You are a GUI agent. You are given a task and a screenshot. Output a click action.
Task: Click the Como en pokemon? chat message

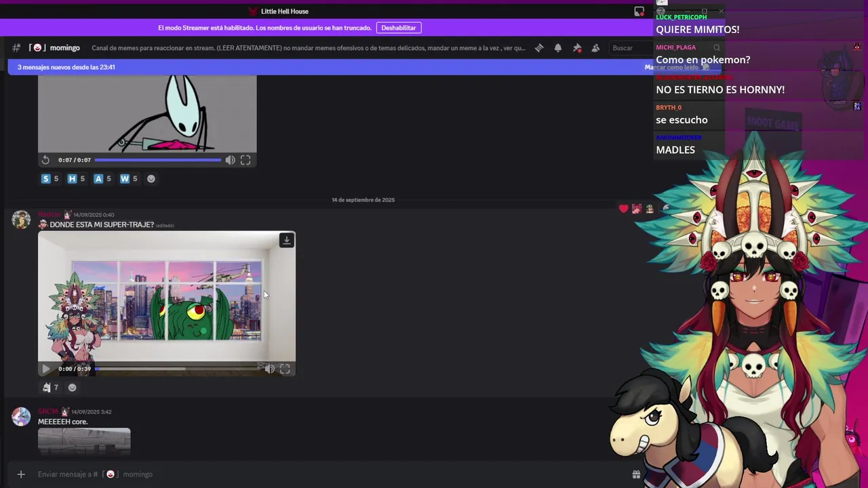703,60
